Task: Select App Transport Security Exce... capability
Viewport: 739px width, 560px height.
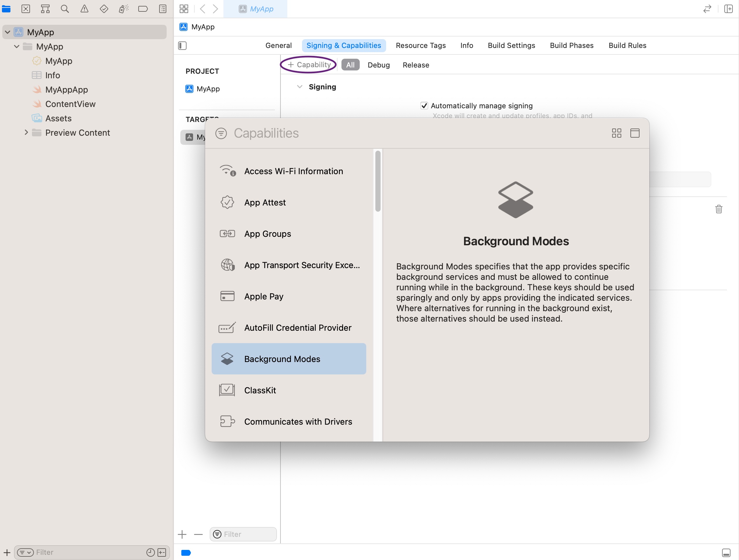Action: [x=289, y=265]
